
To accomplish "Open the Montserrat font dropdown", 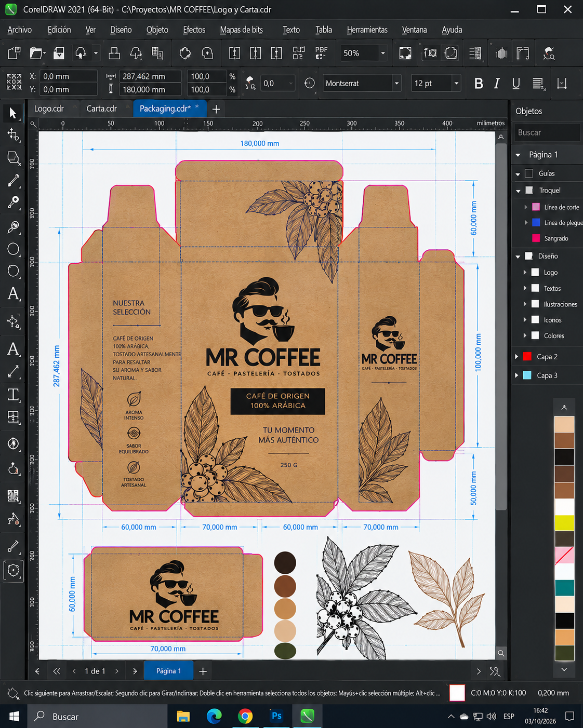I will tap(396, 83).
